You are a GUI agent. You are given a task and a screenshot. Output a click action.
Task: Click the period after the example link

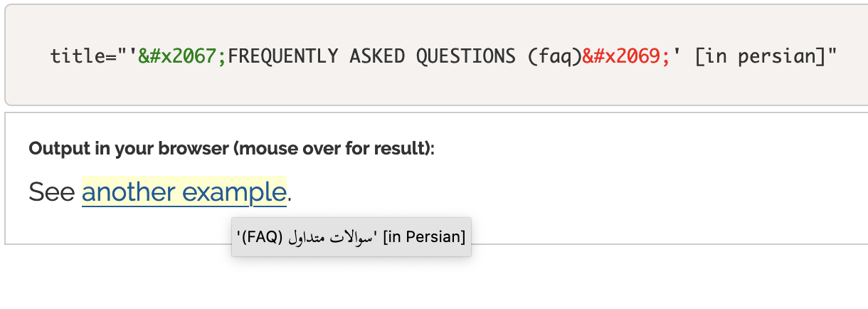pyautogui.click(x=290, y=194)
